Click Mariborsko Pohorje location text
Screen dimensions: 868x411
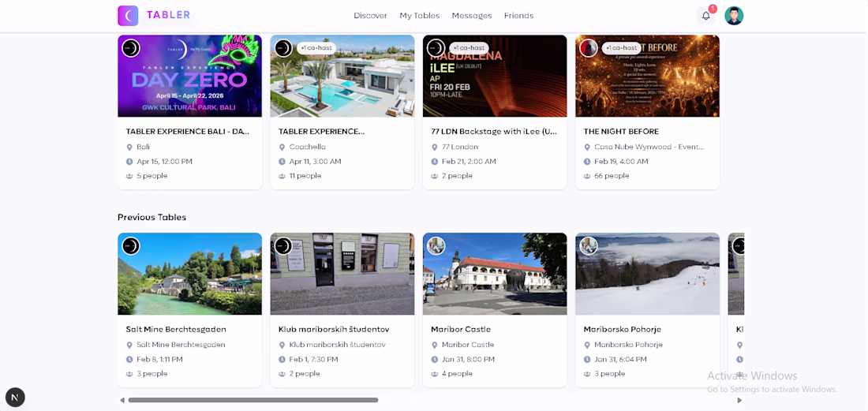point(628,345)
